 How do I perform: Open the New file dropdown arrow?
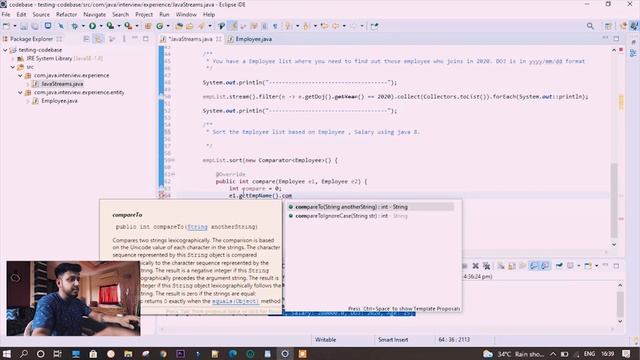coord(15,26)
